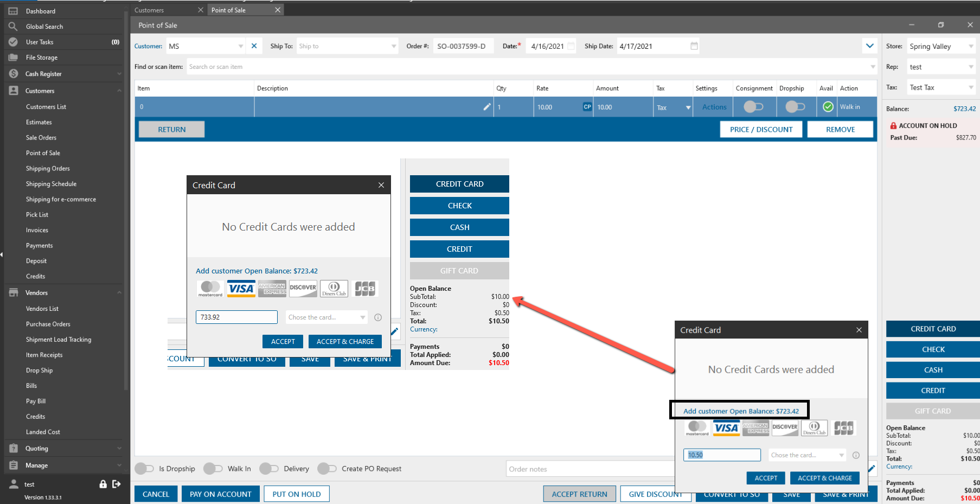The width and height of the screenshot is (980, 504).
Task: Clear the selected customer MS
Action: [x=254, y=46]
